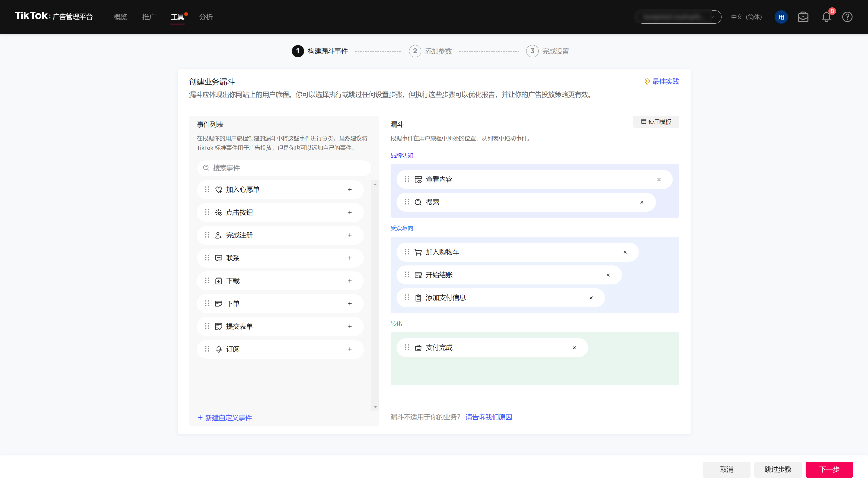The image size is (868, 482).
Task: Remove 搜索 event with its X
Action: (642, 202)
